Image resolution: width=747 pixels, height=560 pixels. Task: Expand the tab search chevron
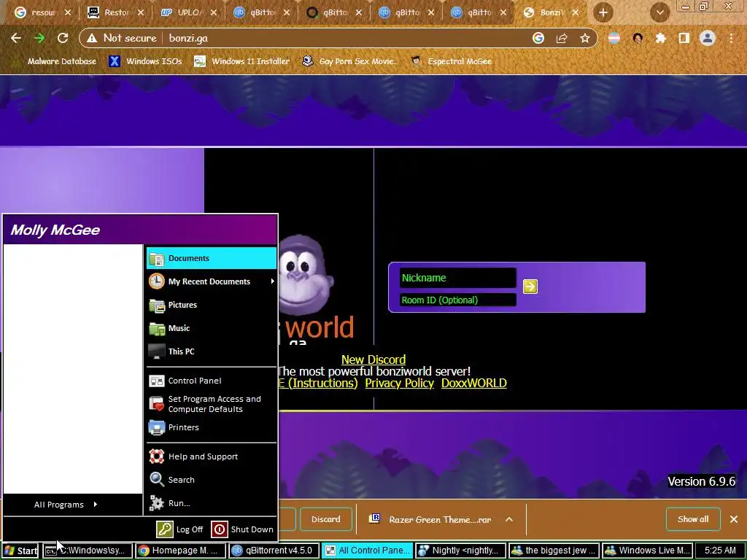[x=659, y=12]
